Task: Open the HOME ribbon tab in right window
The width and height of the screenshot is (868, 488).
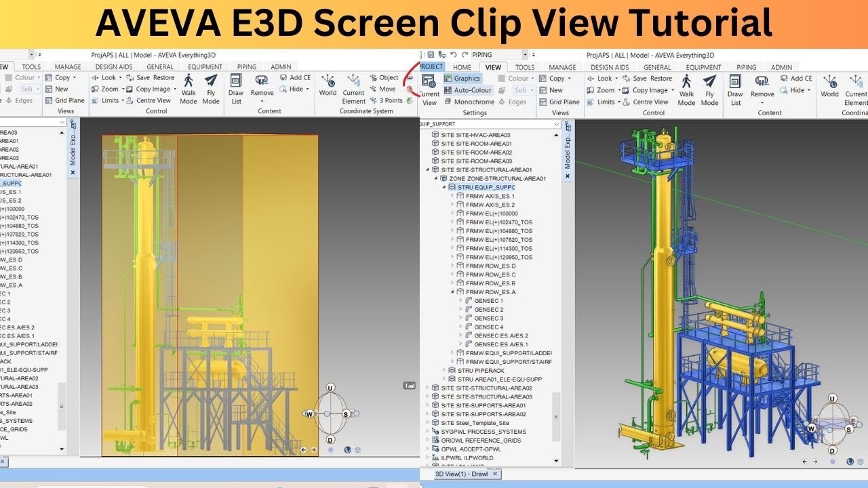Action: click(462, 67)
